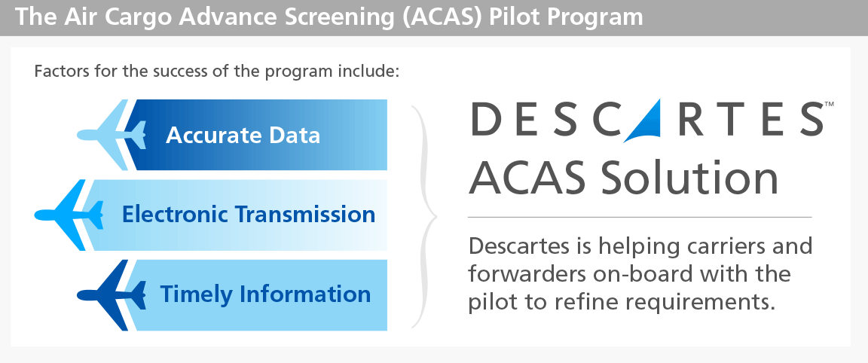The width and height of the screenshot is (868, 363).
Task: Select the Accurate Data banner
Action: tap(255, 135)
